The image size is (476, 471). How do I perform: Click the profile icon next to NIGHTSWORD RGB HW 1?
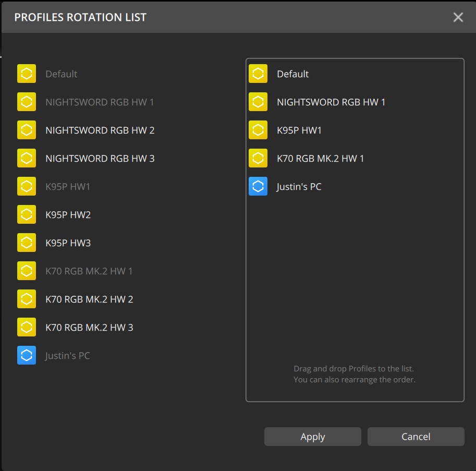click(x=27, y=102)
